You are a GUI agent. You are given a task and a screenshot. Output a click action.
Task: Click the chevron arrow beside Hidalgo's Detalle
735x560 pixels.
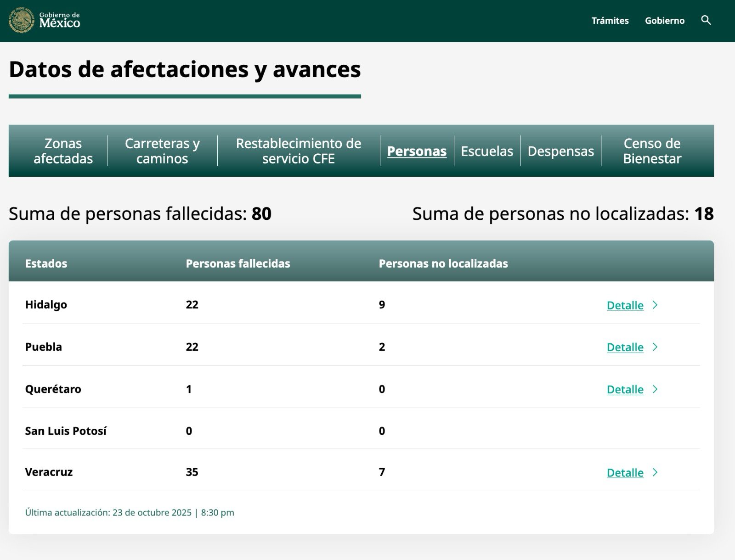[x=656, y=305]
